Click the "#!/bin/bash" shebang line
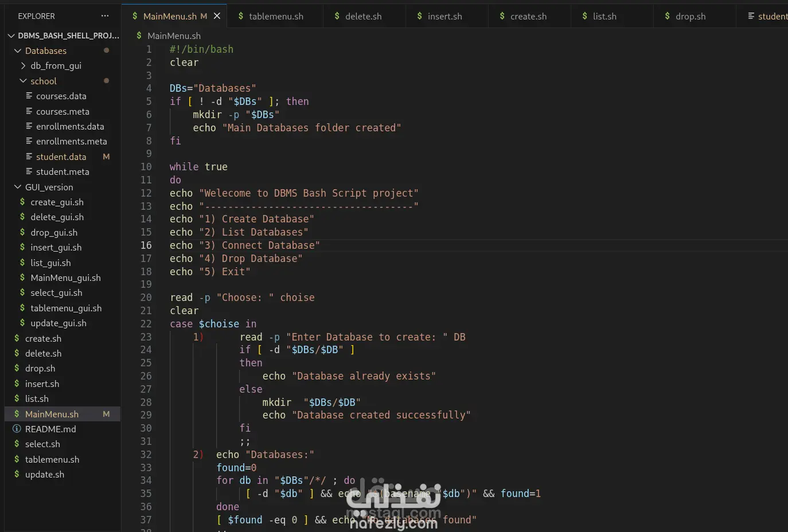 point(201,49)
